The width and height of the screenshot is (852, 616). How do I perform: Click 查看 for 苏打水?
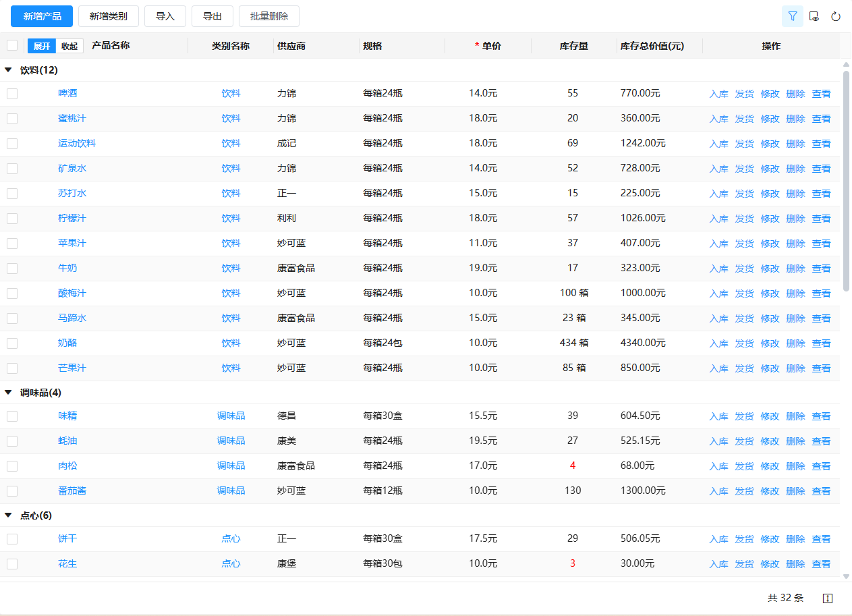(821, 194)
